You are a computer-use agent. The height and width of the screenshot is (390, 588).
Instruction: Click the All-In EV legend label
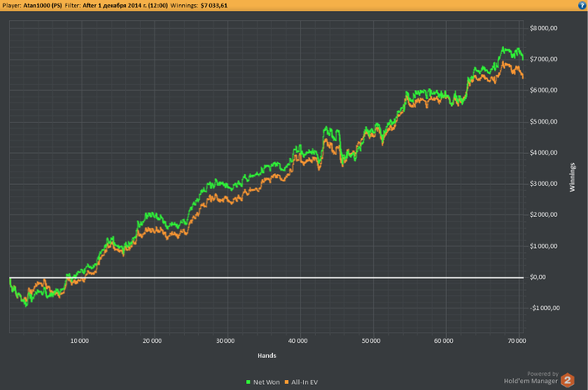(304, 382)
